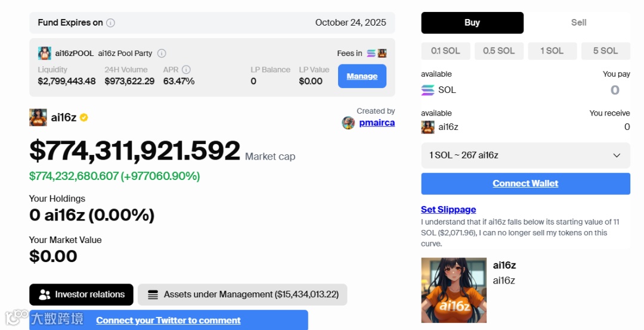Viewport: 644px width, 330px height.
Task: Expand the 1 SOL ~ 267 ai16z rate dropdown
Action: tap(526, 155)
